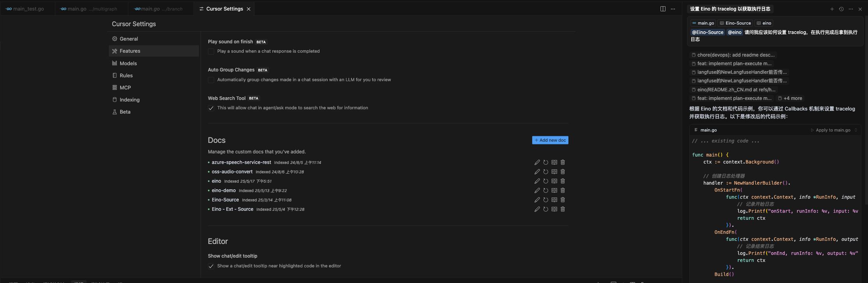Screen dimensions: 868x283
Task: Enable Auto Group Changes checkbox
Action: coord(211,80)
